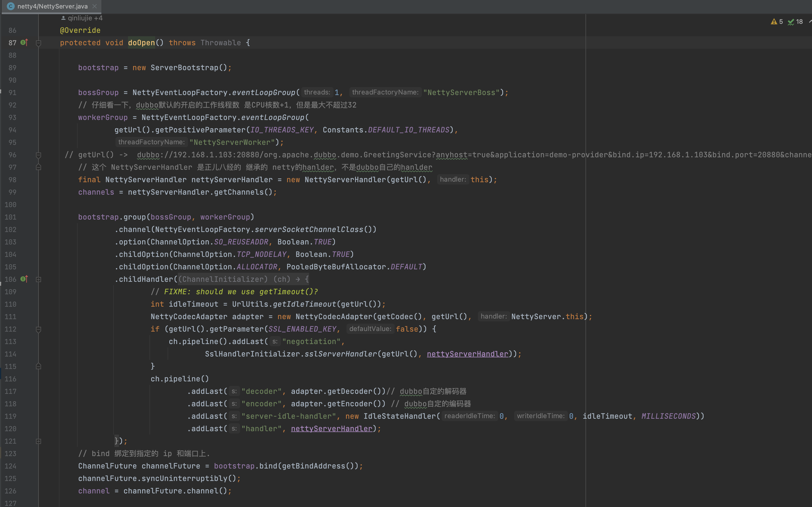Click the underlined nettyServerHandler on line 120
This screenshot has height=507, width=812.
(332, 429)
